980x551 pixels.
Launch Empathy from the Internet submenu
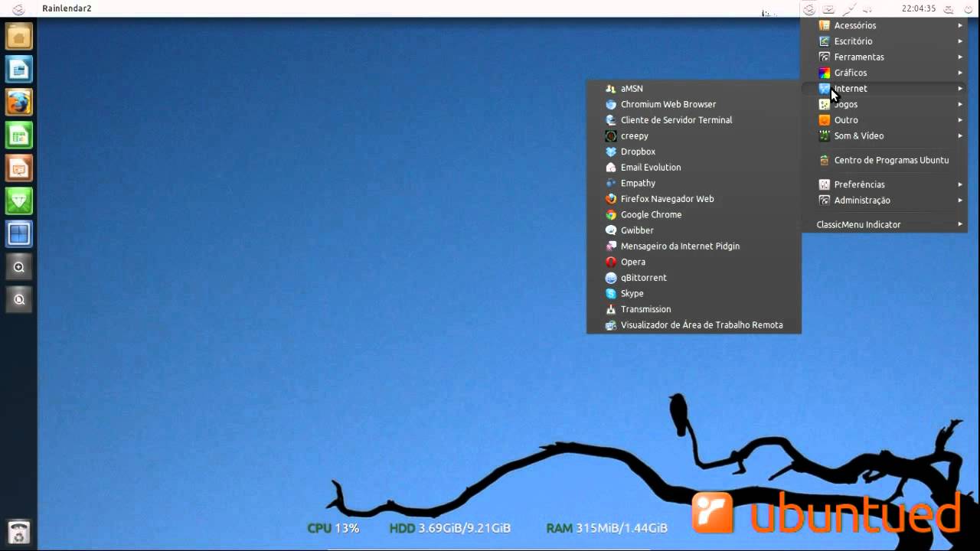[694, 183]
